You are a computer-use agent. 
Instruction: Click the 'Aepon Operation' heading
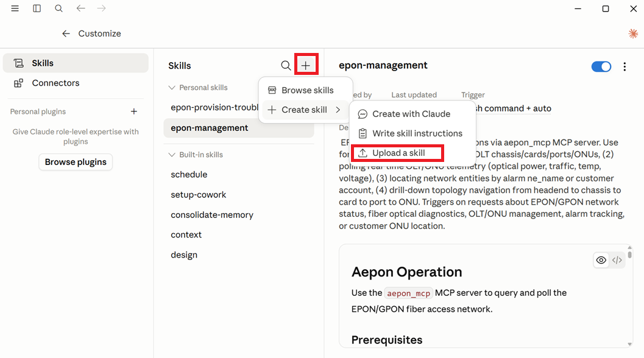click(x=406, y=272)
